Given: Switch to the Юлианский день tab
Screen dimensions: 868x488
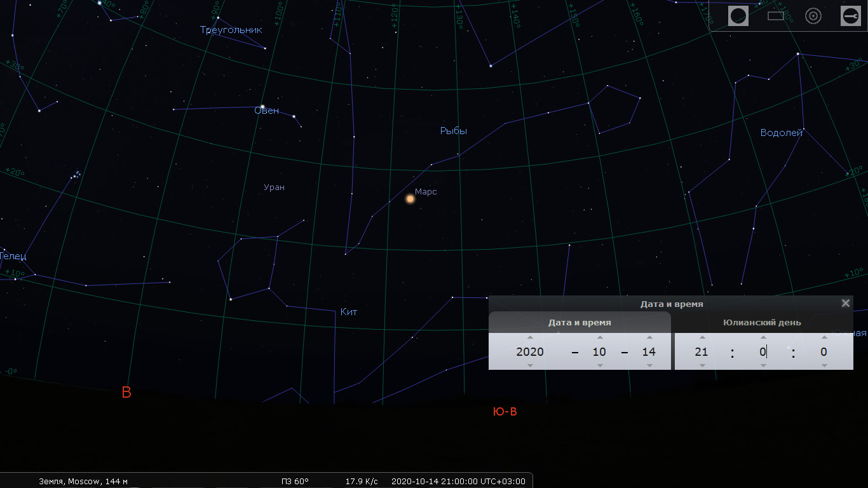Looking at the screenshot, I should point(762,322).
